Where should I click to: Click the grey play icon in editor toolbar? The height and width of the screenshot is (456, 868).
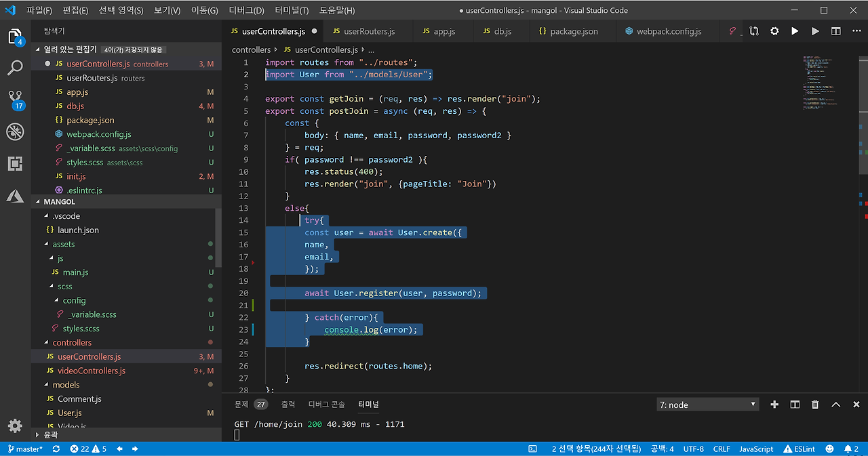[x=815, y=31]
